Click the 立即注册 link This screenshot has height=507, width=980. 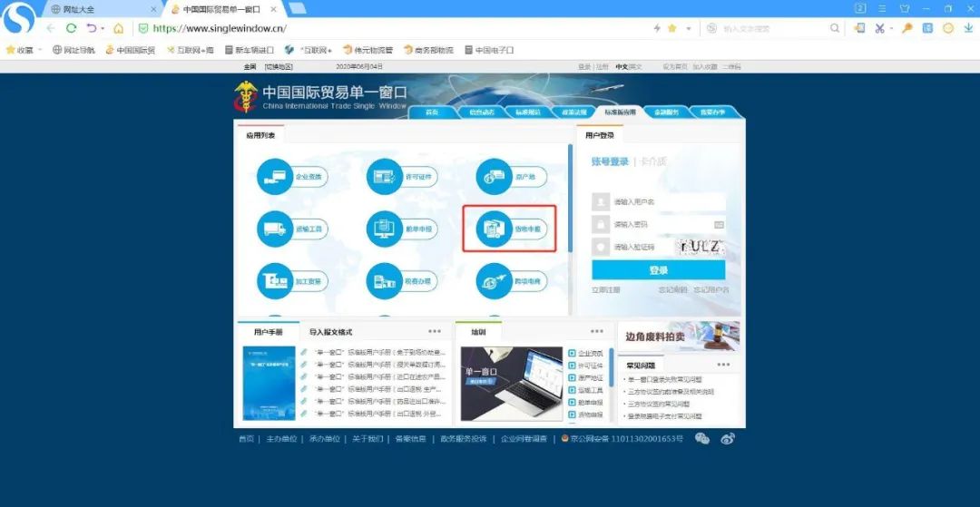click(x=606, y=290)
